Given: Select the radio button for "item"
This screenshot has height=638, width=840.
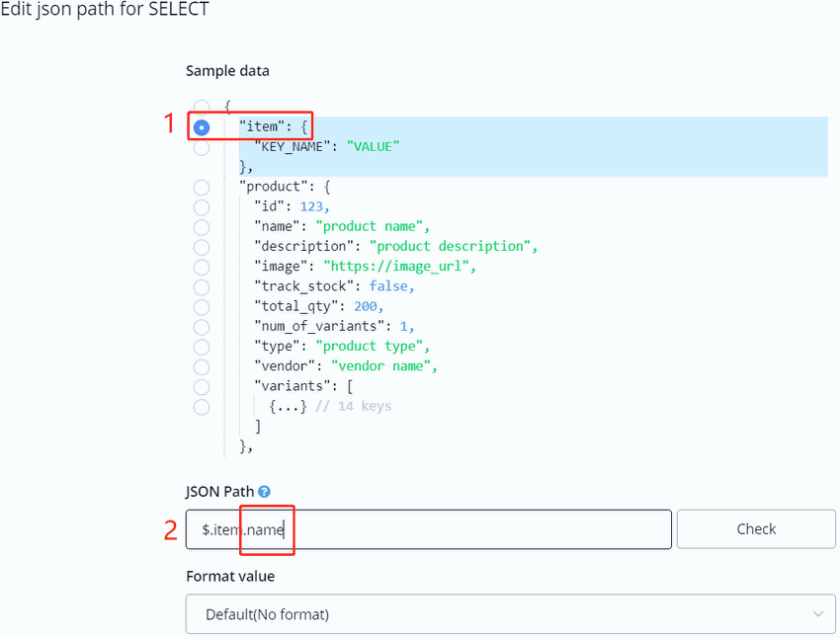Looking at the screenshot, I should point(202,127).
